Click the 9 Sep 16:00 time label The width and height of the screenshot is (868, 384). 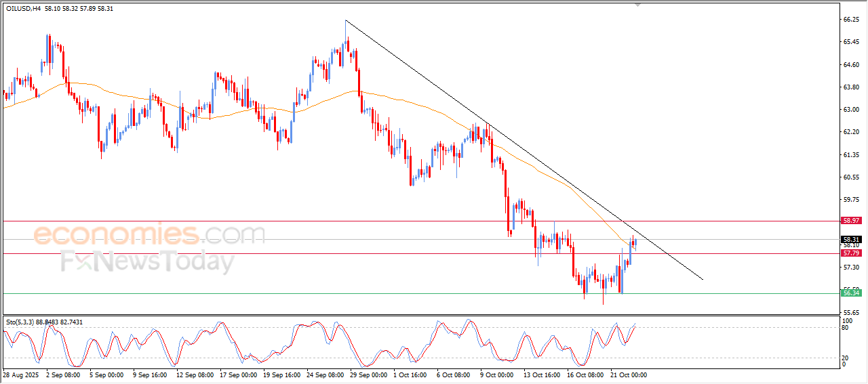tap(150, 375)
